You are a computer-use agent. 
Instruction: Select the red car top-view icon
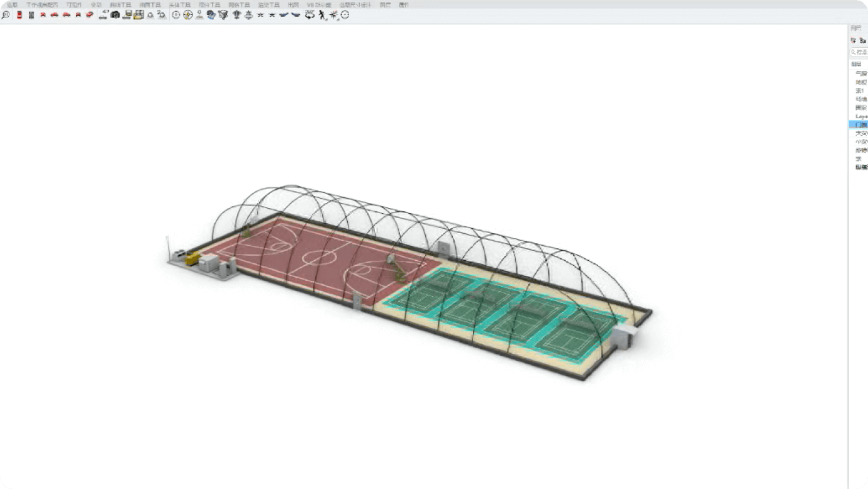pyautogui.click(x=19, y=14)
